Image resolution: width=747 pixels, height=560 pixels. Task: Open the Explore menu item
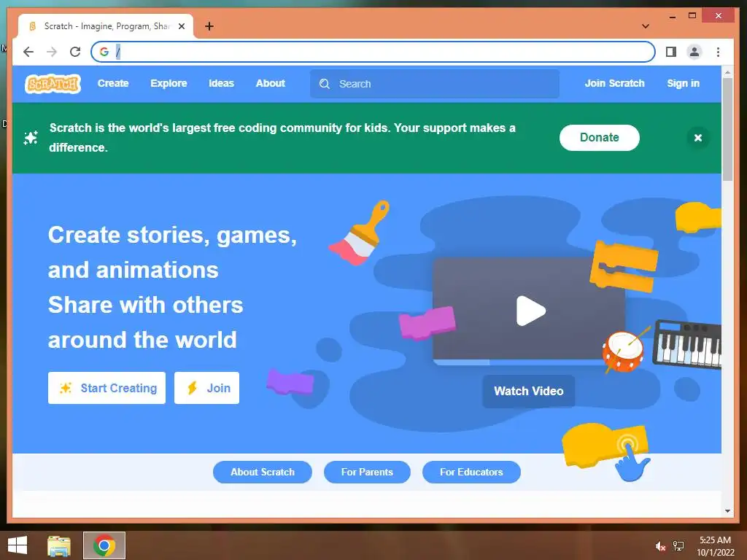click(169, 83)
